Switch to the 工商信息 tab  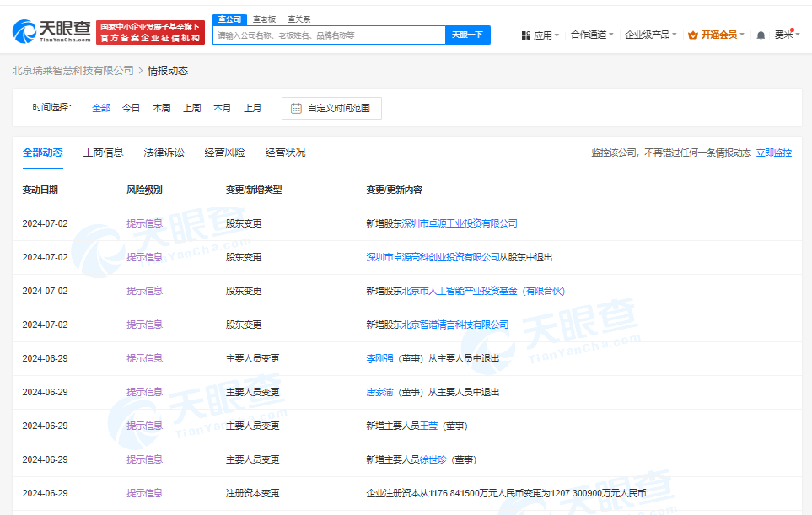104,153
